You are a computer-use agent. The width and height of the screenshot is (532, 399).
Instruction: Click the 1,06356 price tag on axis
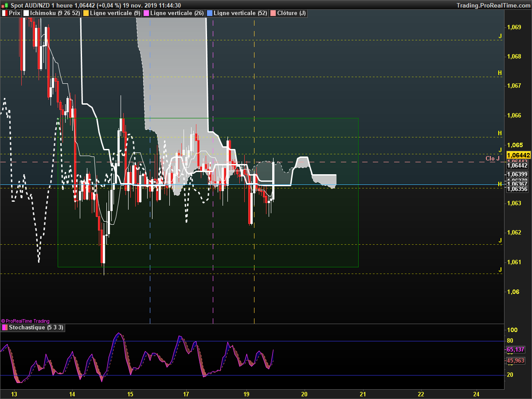point(517,189)
